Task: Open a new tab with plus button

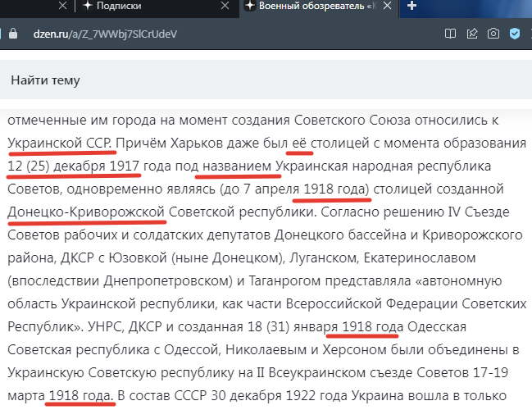Action: click(x=412, y=6)
